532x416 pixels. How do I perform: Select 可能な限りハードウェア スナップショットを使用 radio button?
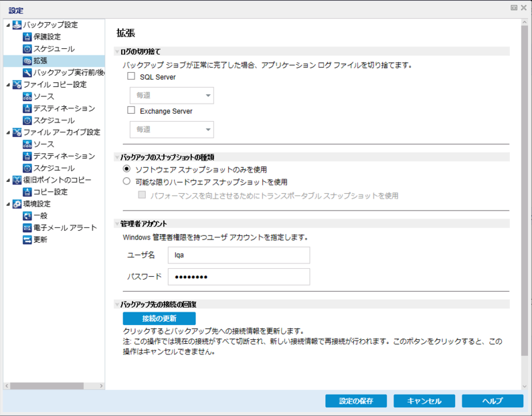click(x=126, y=181)
